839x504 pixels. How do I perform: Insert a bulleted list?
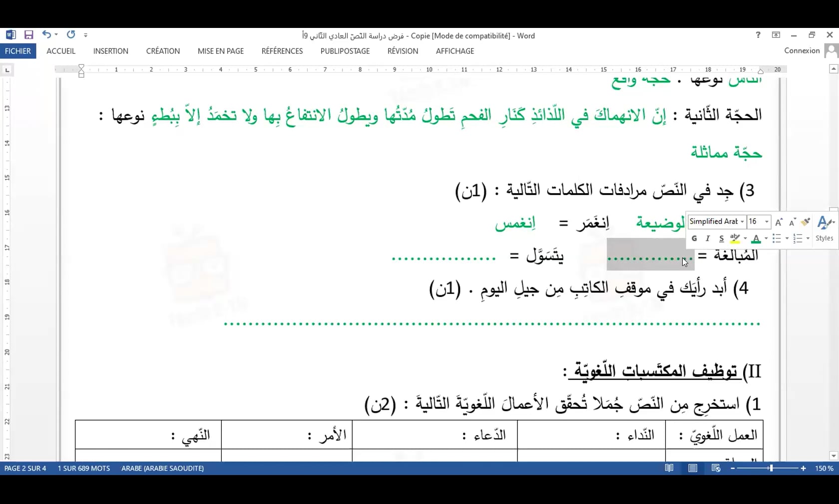(777, 239)
